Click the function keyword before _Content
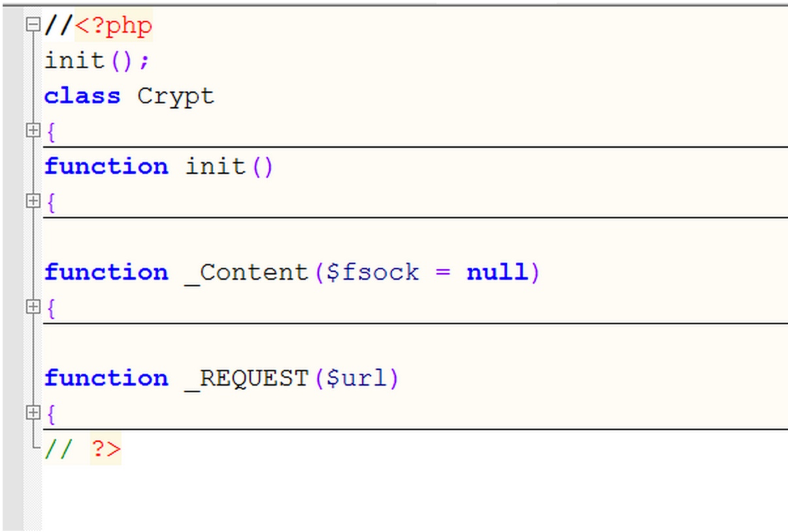 [x=107, y=273]
